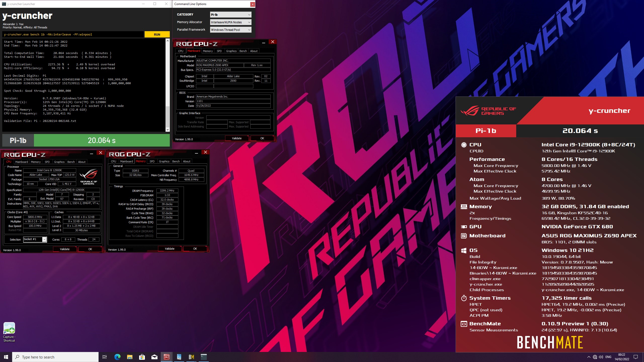Click OK in CPU-Z CPU window

point(90,249)
